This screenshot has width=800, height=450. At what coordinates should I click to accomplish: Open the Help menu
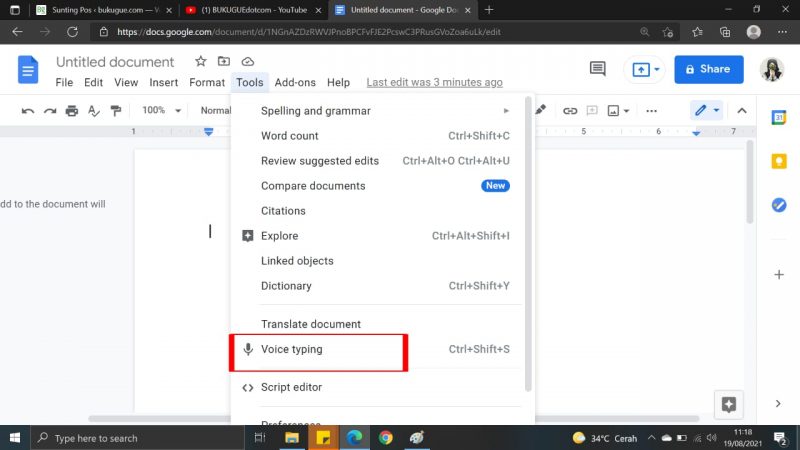(x=338, y=82)
